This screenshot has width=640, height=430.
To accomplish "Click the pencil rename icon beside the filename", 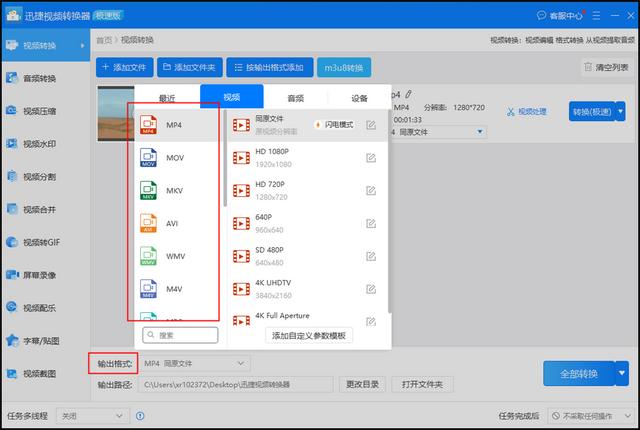I will pyautogui.click(x=408, y=95).
